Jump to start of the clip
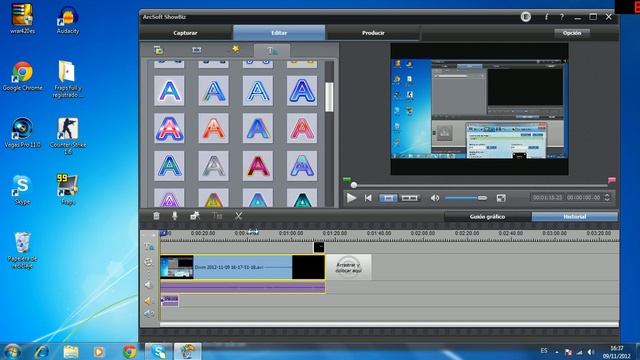The image size is (640, 360). click(x=368, y=198)
